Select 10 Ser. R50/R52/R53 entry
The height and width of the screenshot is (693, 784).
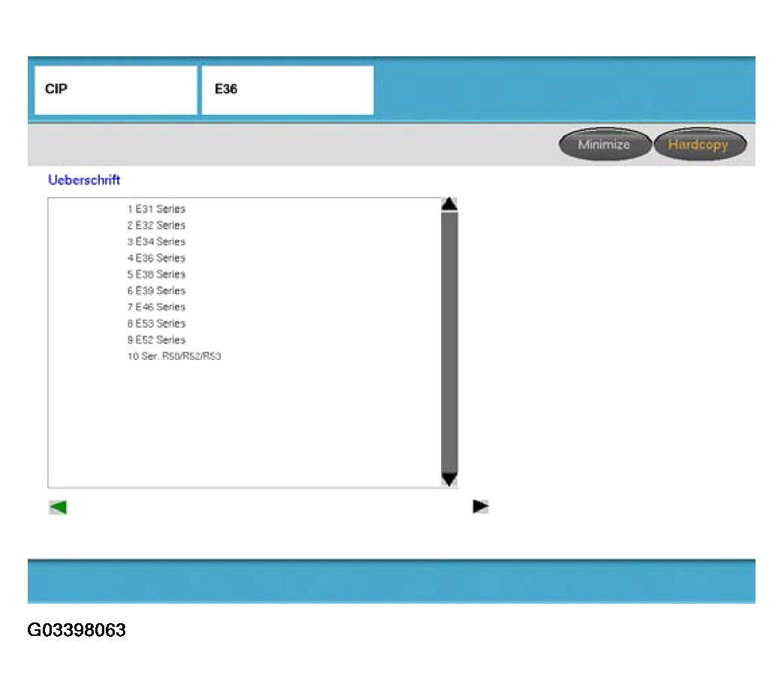tap(174, 357)
